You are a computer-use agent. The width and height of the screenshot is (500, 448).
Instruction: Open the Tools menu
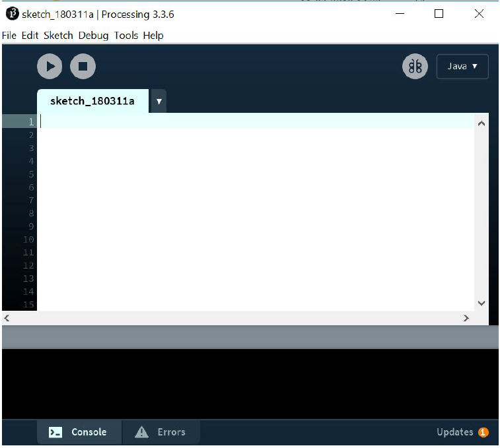click(125, 36)
